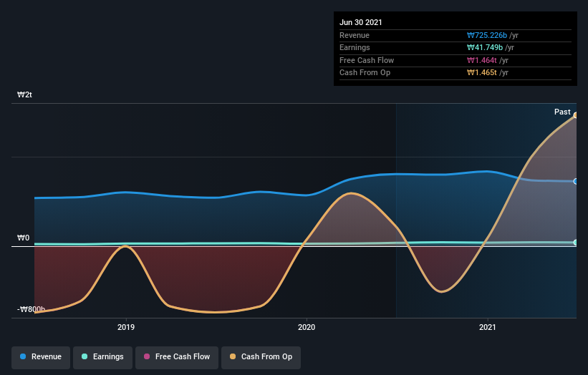Click the Cash From Op label in tooltip
588x375 pixels.
365,73
